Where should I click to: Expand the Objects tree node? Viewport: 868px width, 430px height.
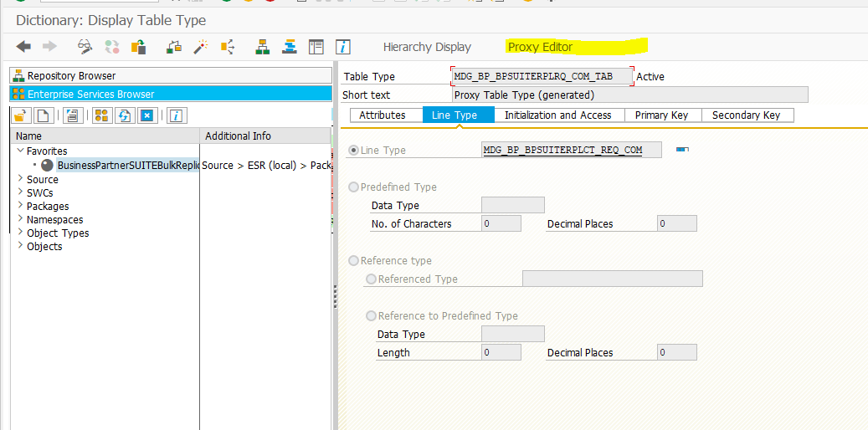[x=20, y=245]
